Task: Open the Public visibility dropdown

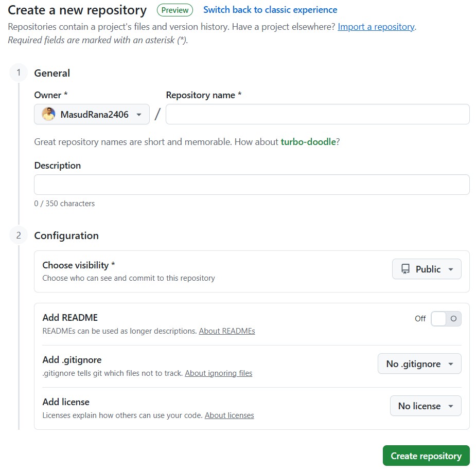Action: (427, 269)
